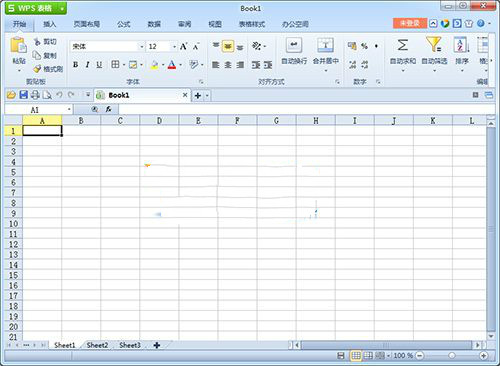
Task: Click the orange login button
Action: 410,23
